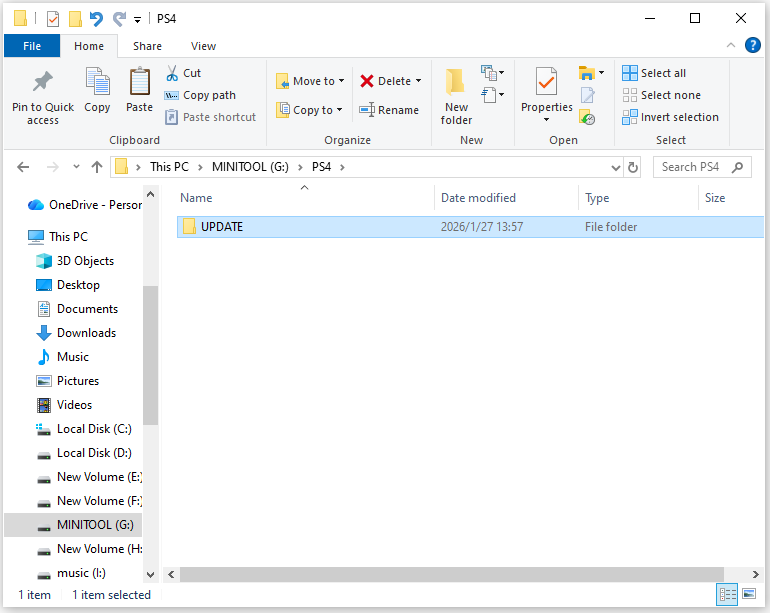Click MINITOOL (G:) in address breadcrumb
770x613 pixels.
coord(250,167)
